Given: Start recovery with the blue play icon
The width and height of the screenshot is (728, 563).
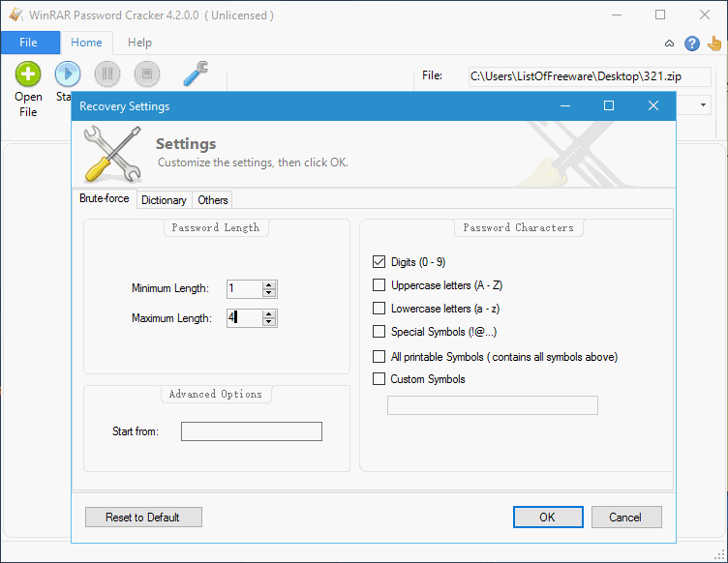Looking at the screenshot, I should click(68, 74).
